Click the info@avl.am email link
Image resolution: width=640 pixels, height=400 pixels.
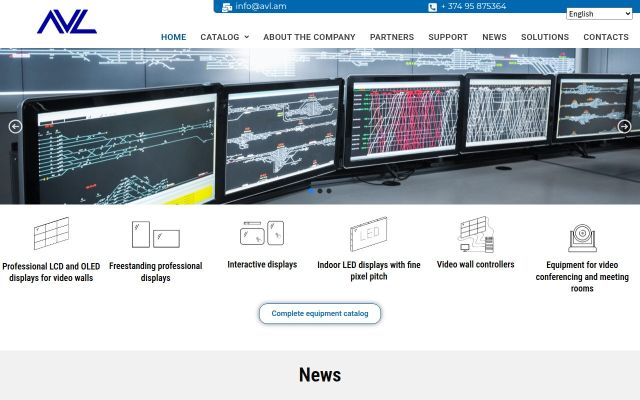coord(261,6)
